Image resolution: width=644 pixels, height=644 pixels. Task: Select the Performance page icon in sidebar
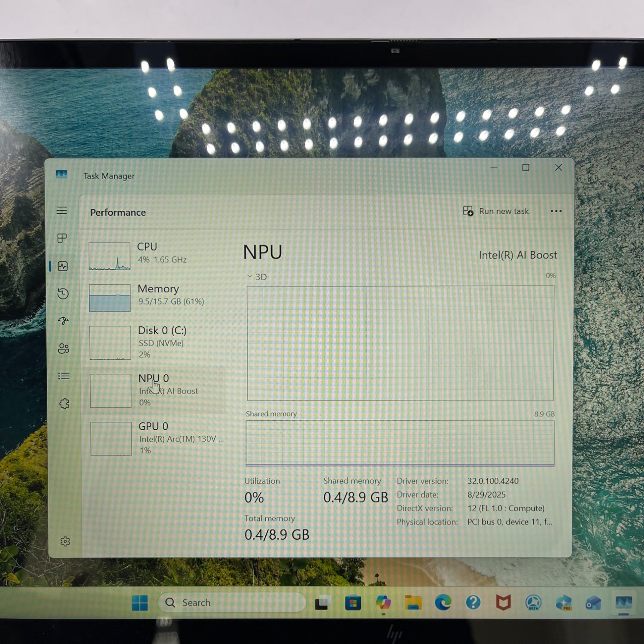point(63,266)
